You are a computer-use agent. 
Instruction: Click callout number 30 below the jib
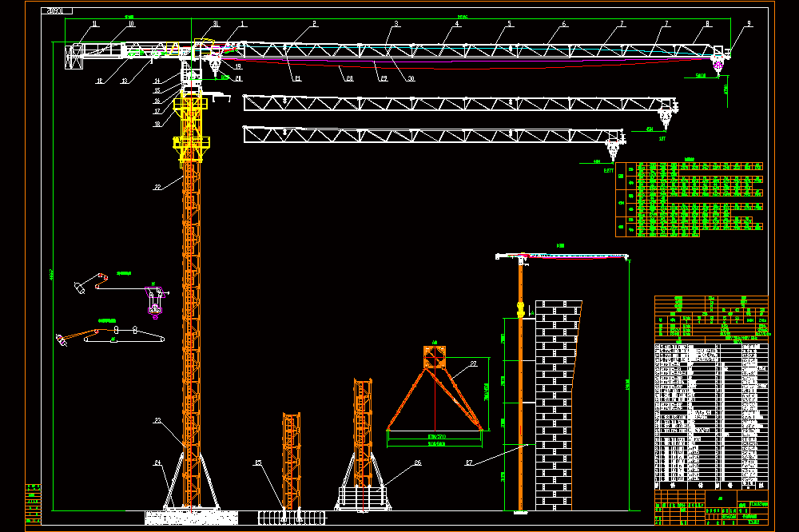411,78
